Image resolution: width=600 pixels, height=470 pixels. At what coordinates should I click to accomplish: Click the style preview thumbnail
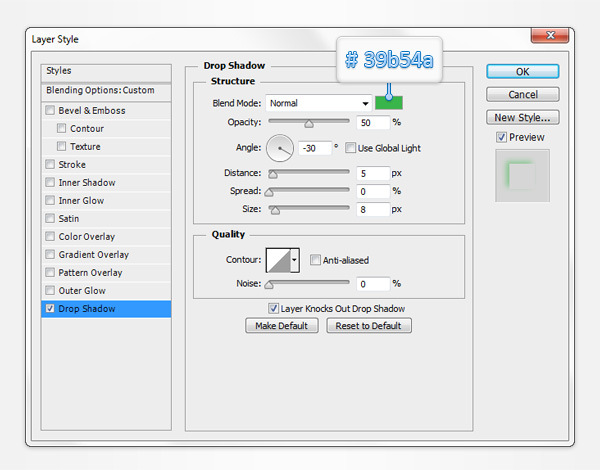point(523,175)
